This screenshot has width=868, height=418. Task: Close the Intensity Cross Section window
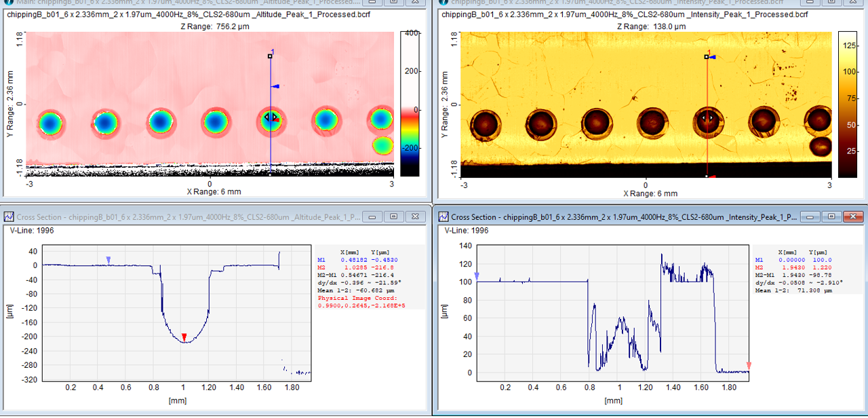coord(853,217)
